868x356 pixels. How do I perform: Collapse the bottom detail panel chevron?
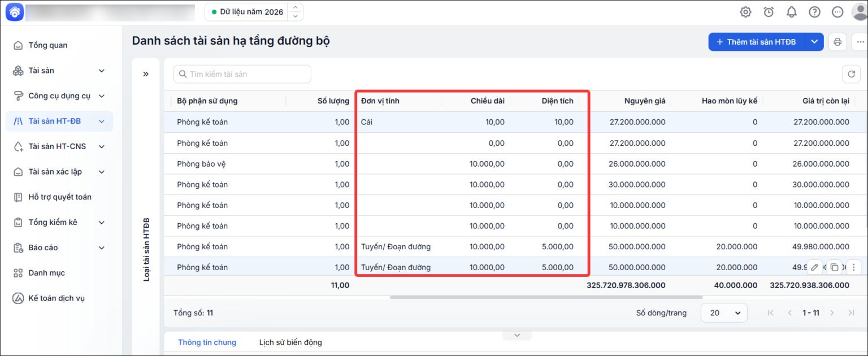pos(517,335)
